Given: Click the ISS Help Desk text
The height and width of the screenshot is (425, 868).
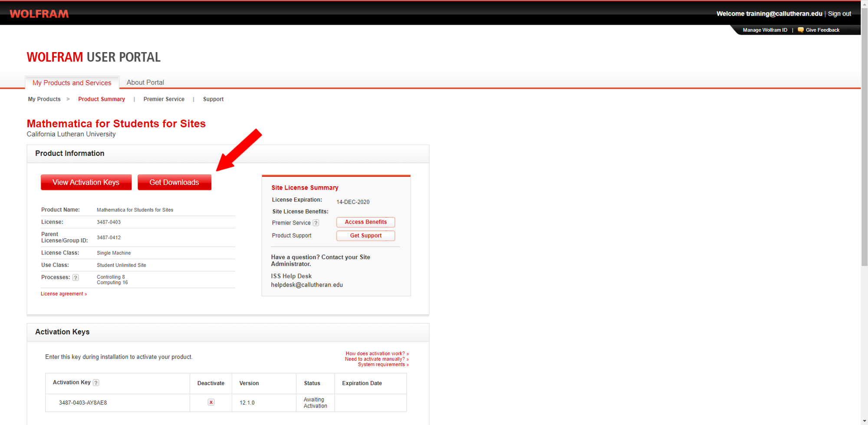Looking at the screenshot, I should (x=291, y=276).
